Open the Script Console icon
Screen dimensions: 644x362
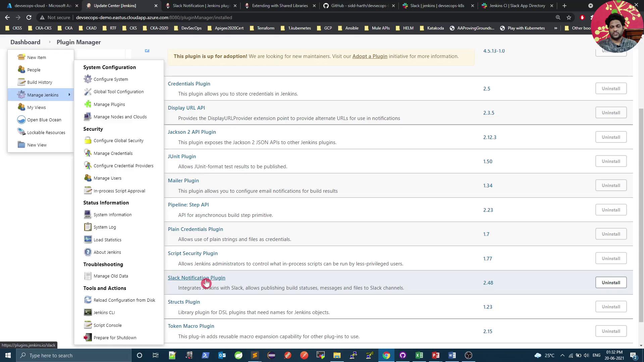[88, 325]
